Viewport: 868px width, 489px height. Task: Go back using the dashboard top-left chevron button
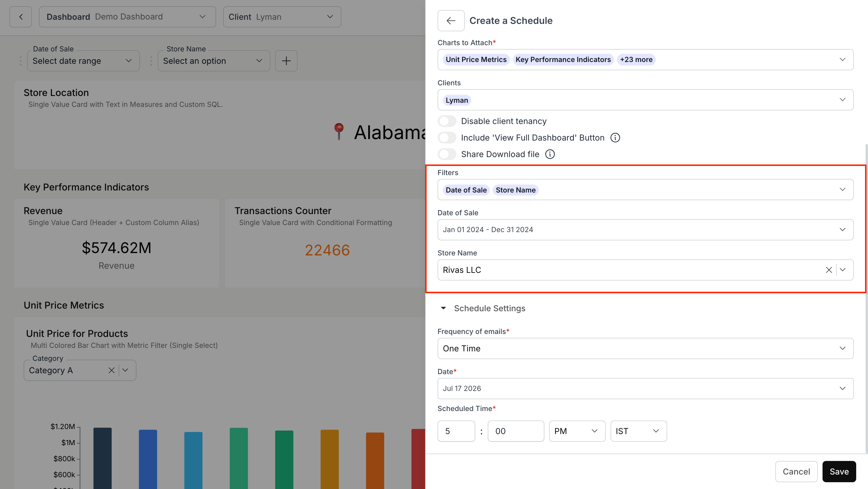[21, 17]
